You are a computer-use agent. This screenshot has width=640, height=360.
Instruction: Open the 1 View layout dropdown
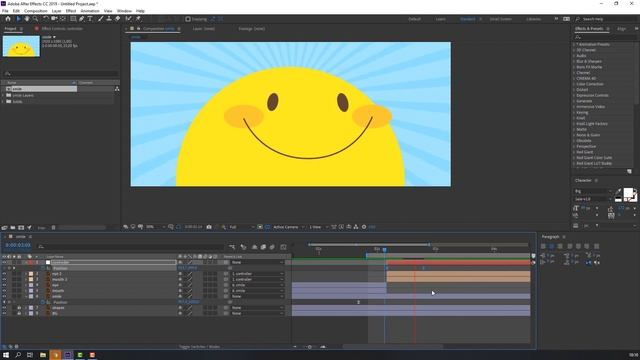[x=318, y=227]
